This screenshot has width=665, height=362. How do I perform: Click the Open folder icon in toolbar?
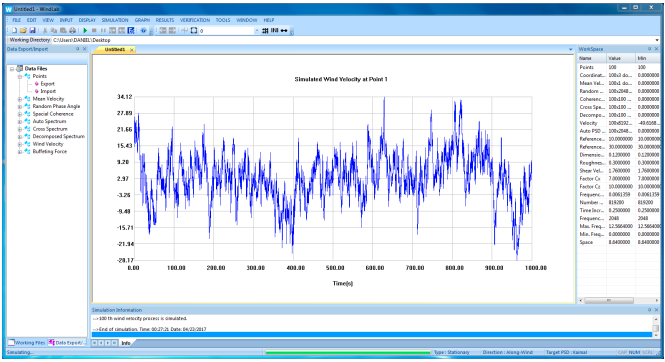(x=23, y=31)
